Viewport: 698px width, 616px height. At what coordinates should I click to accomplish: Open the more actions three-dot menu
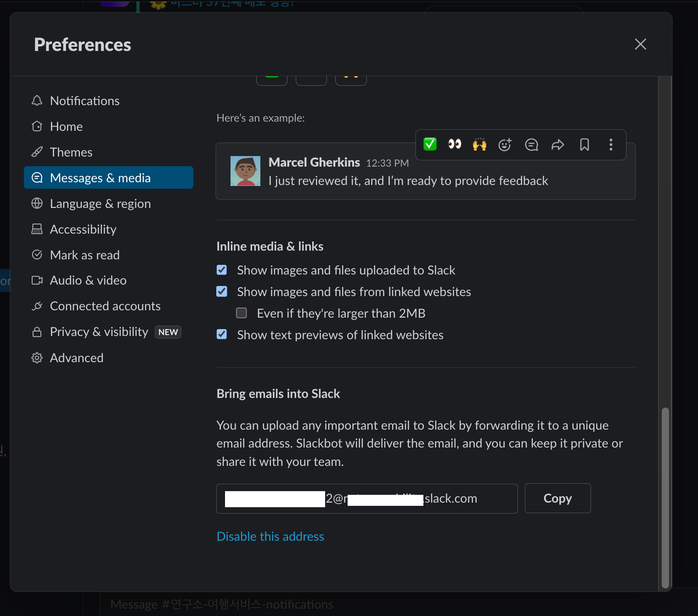click(611, 145)
